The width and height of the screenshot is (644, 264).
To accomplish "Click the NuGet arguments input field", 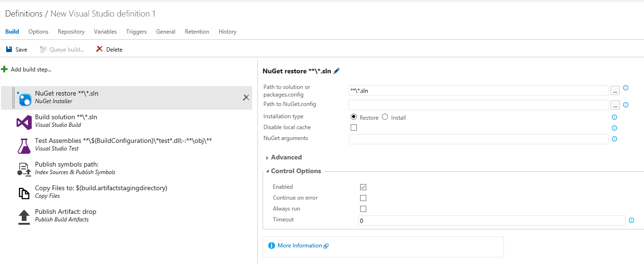I will pyautogui.click(x=478, y=139).
